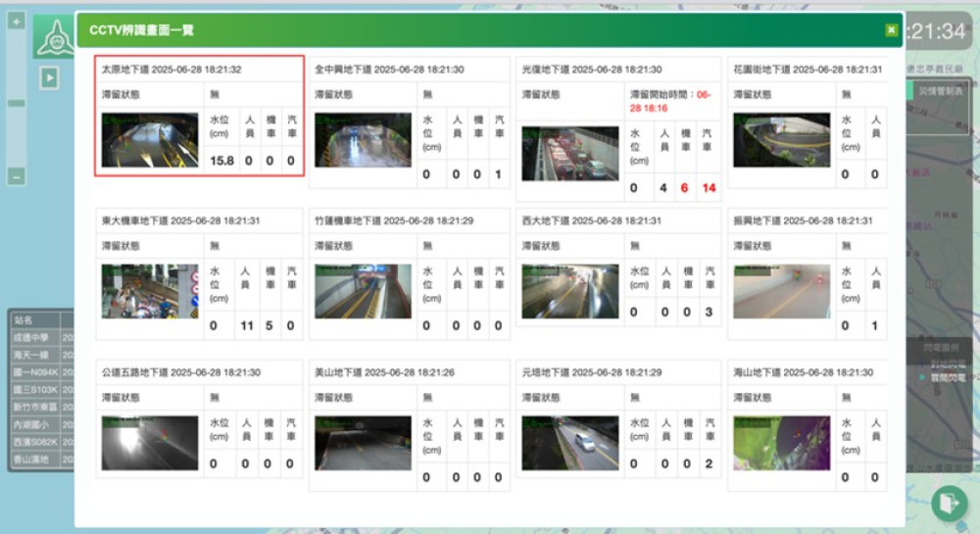Click the CCTV辨識畫面一覽 dialog title
This screenshot has width=980, height=534.
[x=141, y=30]
